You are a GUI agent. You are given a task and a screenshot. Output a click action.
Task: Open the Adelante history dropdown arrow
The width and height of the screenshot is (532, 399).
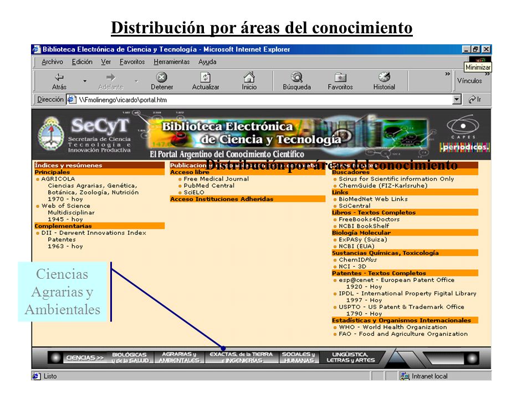[x=136, y=81]
